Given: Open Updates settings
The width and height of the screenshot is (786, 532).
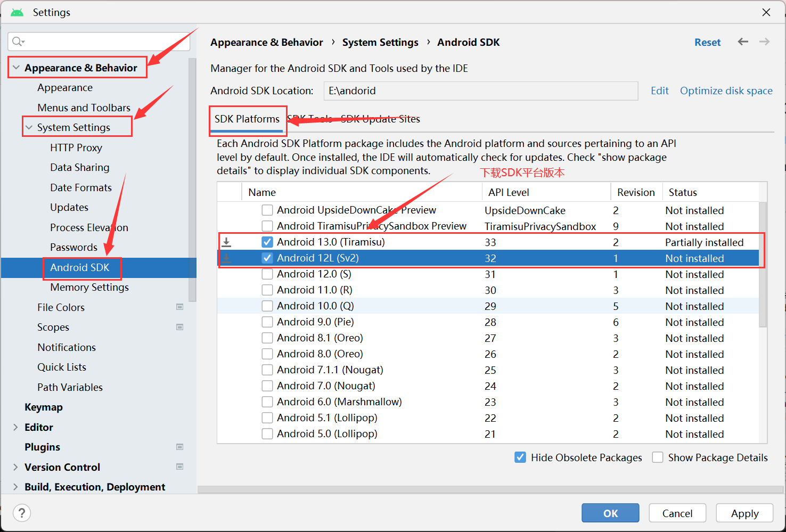Looking at the screenshot, I should pyautogui.click(x=69, y=207).
